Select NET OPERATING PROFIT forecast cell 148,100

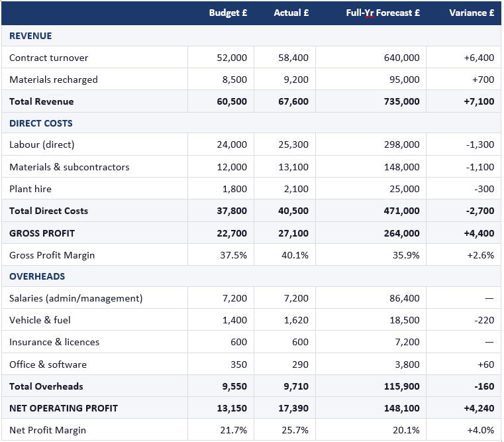click(x=401, y=408)
